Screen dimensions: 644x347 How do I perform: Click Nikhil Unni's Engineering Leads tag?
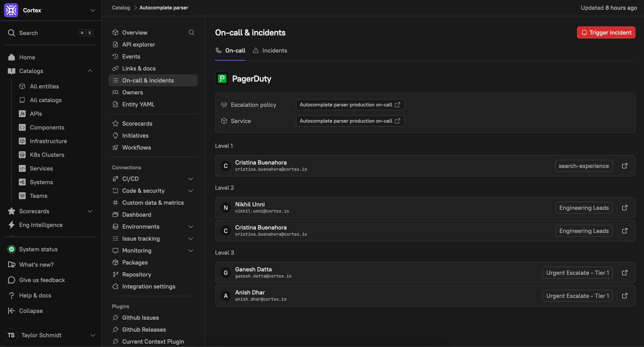coord(584,208)
